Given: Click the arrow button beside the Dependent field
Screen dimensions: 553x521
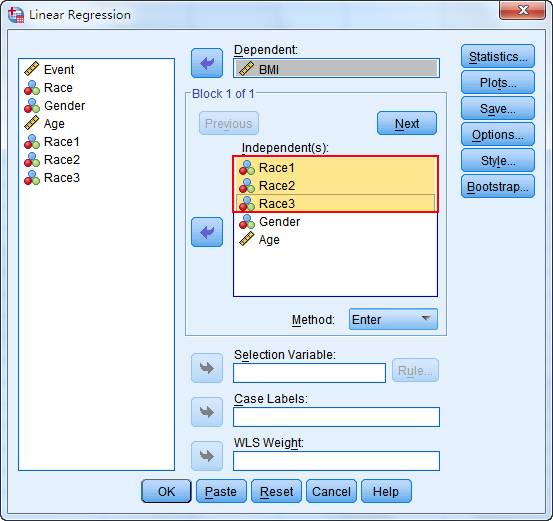Looking at the screenshot, I should point(207,63).
